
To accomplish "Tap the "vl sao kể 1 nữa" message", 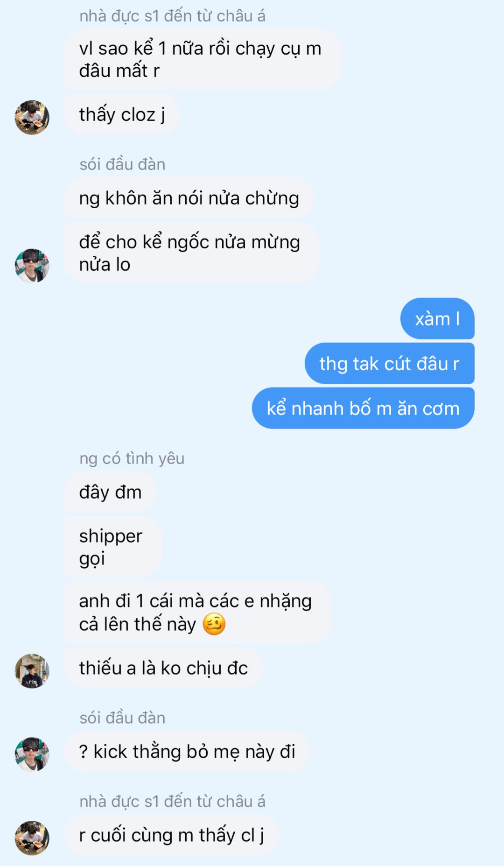I will click(203, 59).
